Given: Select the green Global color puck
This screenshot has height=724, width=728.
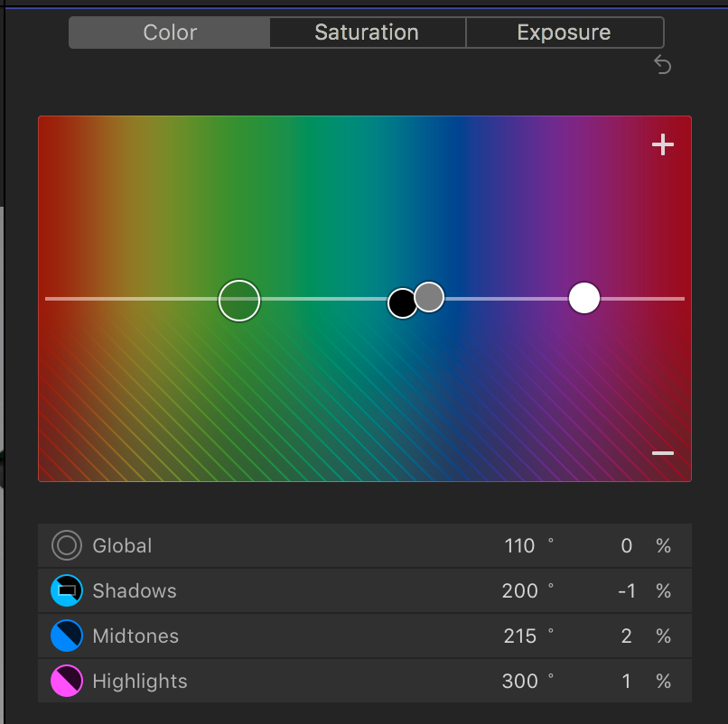Looking at the screenshot, I should click(x=239, y=300).
